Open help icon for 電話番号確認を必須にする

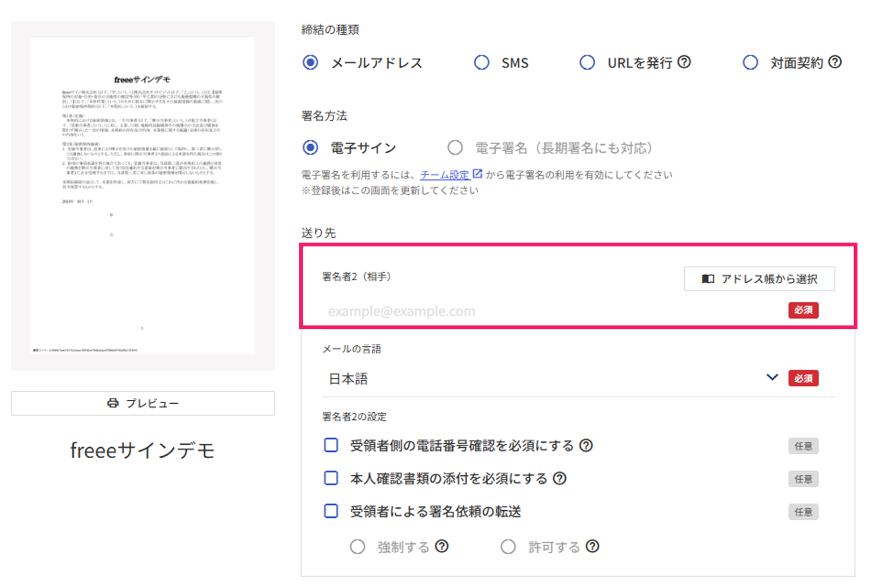586,445
